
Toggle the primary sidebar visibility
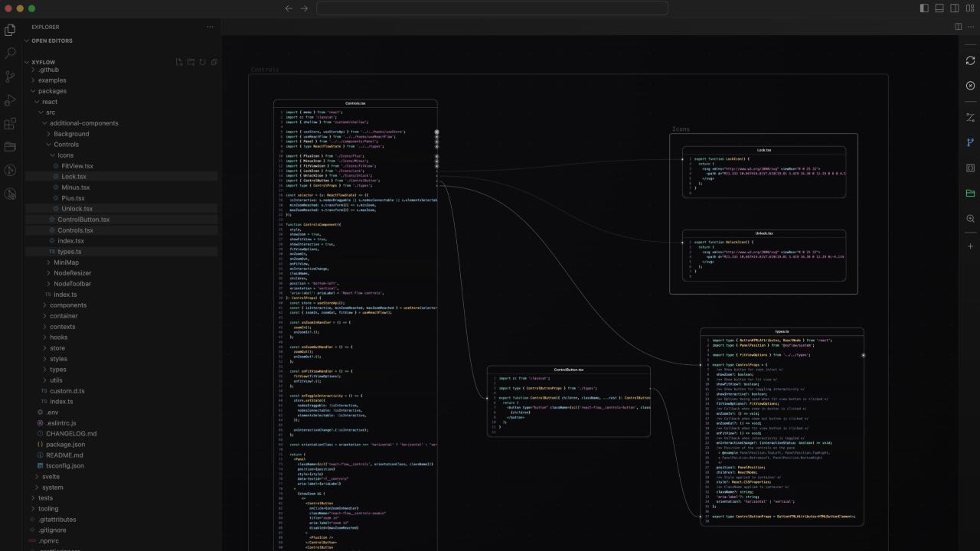923,8
